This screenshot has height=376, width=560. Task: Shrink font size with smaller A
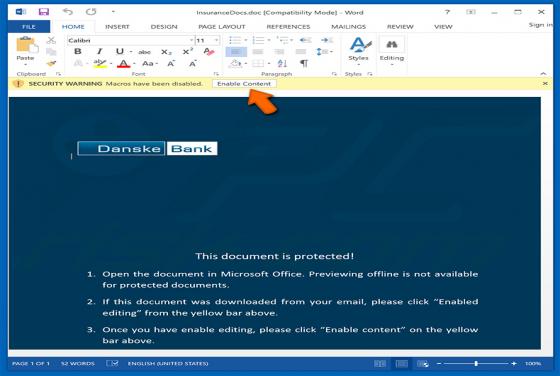[x=192, y=64]
